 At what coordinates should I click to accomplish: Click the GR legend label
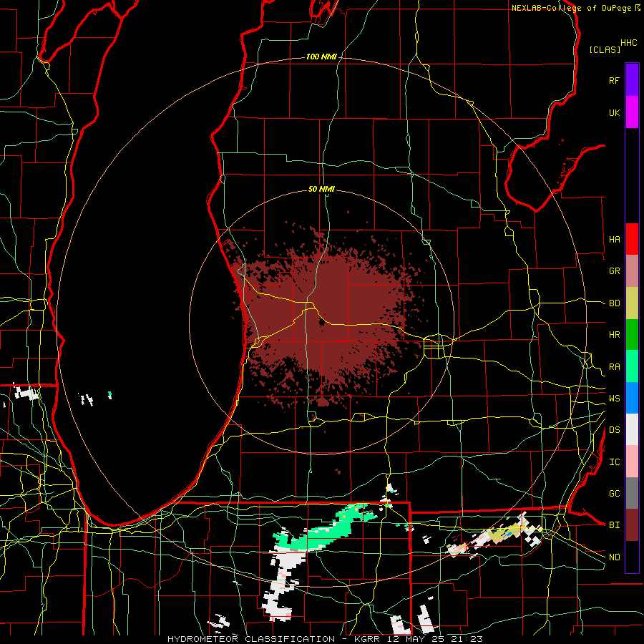[x=614, y=271]
